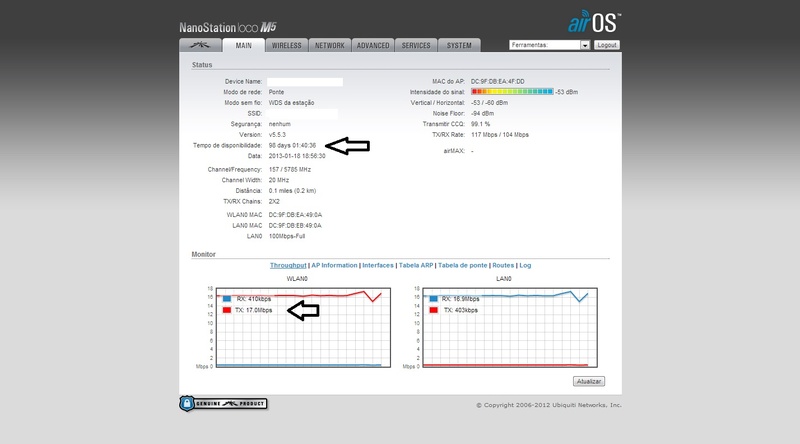The height and width of the screenshot is (444, 800).
Task: Open the Tabela de ponte link
Action: coord(462,265)
